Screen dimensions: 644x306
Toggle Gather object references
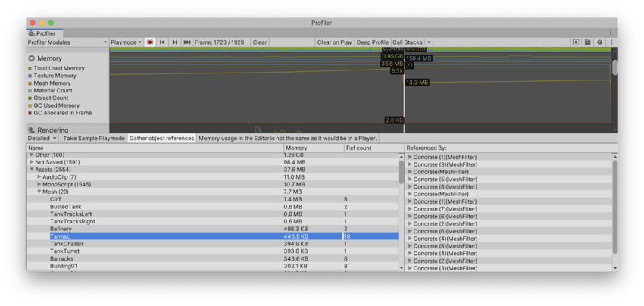coord(161,139)
